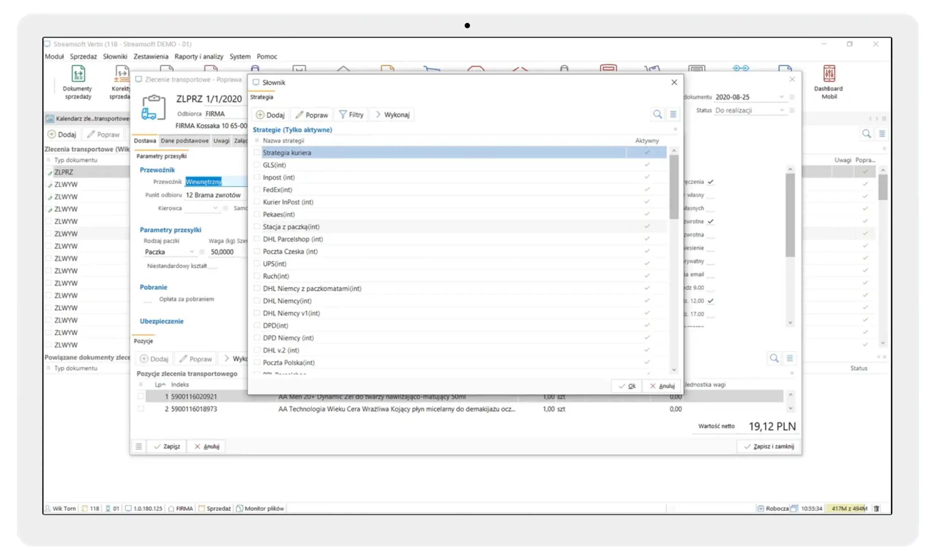934x560 pixels.
Task: Click the trash icon in the status bar
Action: tap(876, 508)
